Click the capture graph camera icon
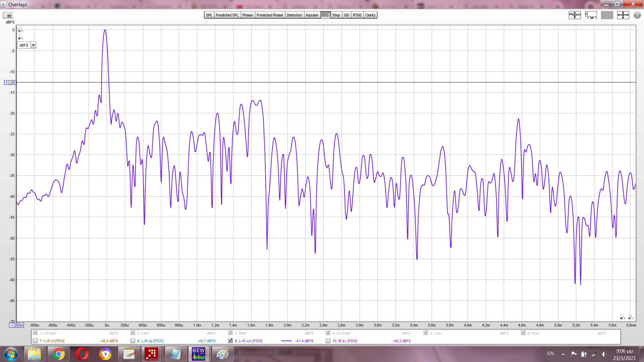 7,15
